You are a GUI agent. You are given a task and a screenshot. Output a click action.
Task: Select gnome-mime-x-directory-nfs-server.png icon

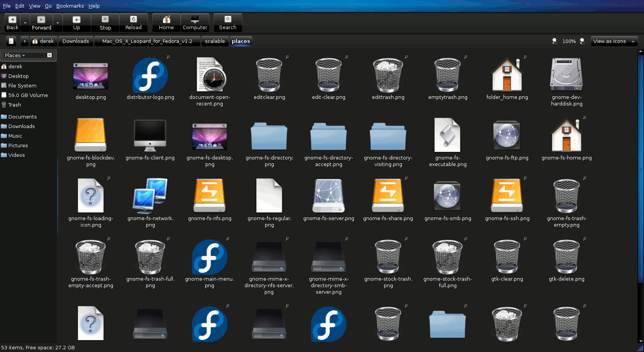(269, 257)
